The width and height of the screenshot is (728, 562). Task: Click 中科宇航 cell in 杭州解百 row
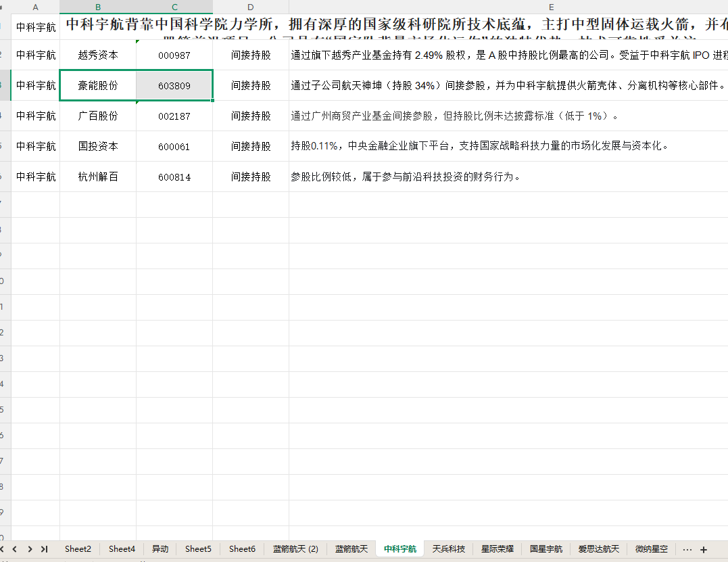35,177
